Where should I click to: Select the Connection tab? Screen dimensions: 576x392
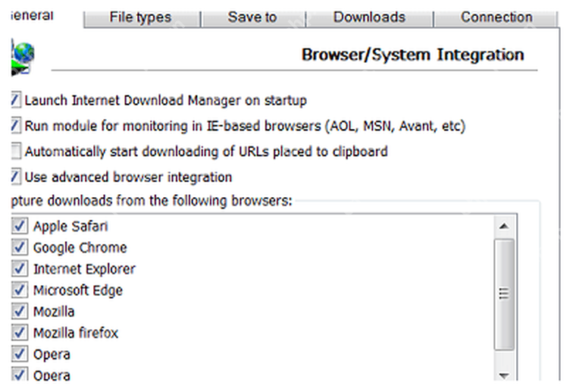coord(496,18)
